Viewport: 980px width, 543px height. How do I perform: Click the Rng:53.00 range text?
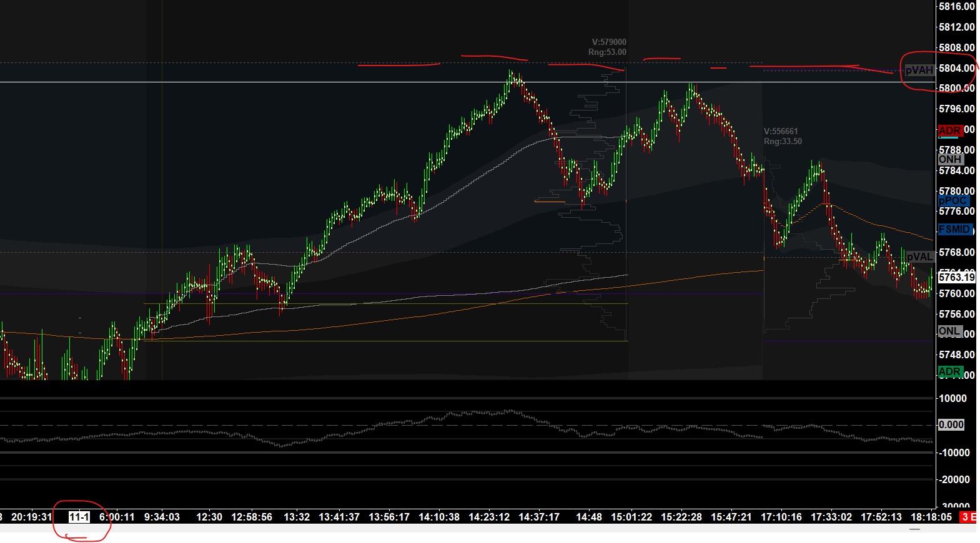607,52
